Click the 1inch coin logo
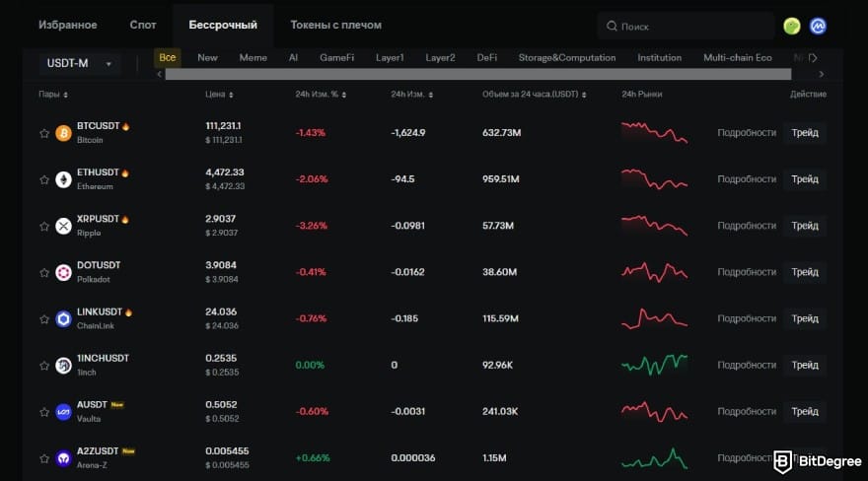The width and height of the screenshot is (868, 481). click(x=64, y=366)
